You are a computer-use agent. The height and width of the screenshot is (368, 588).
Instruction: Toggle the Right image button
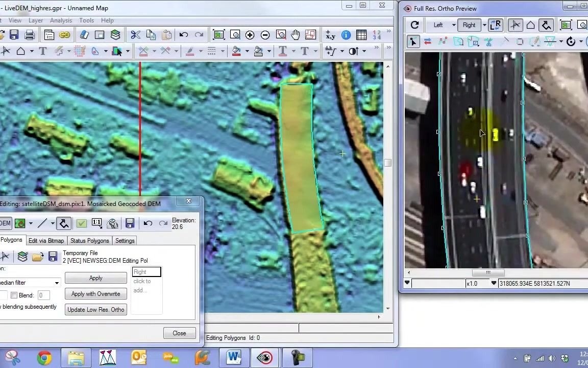469,25
